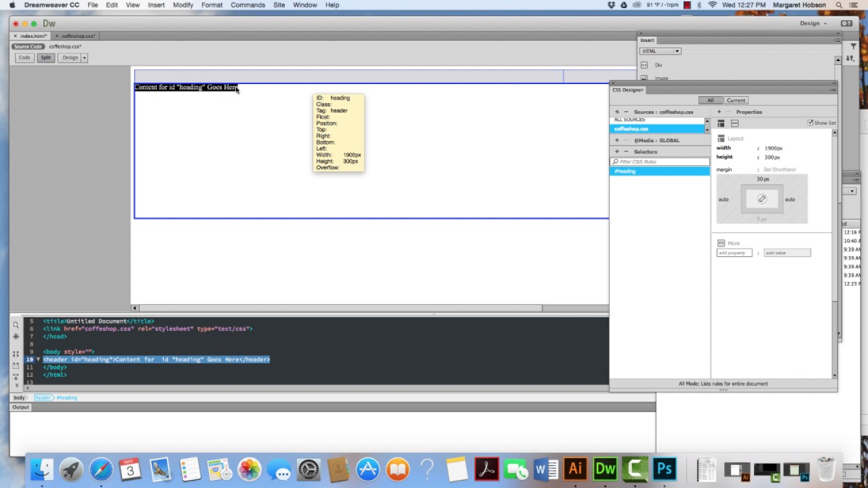This screenshot has width=868, height=488.
Task: Switch to the coffeshop.css document tab
Action: pyautogui.click(x=77, y=36)
